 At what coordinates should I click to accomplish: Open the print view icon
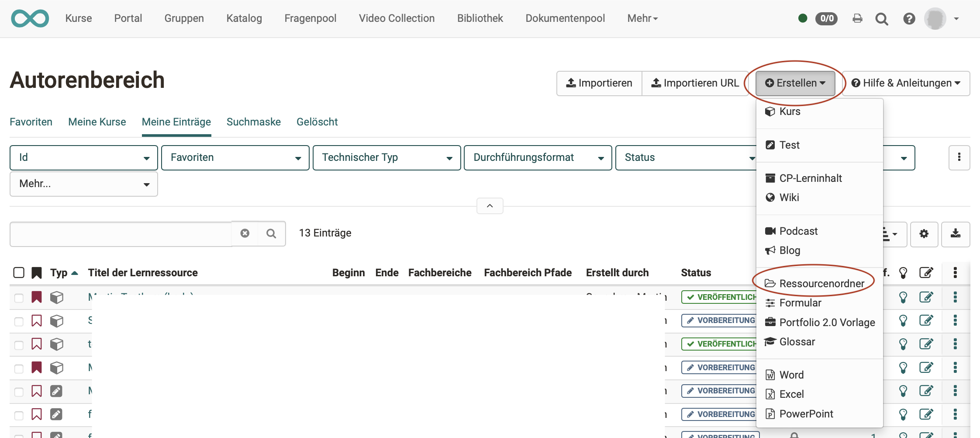click(x=857, y=18)
